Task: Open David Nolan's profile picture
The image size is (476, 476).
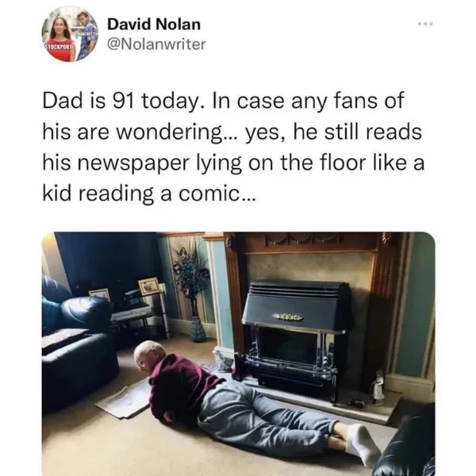Action: [70, 34]
